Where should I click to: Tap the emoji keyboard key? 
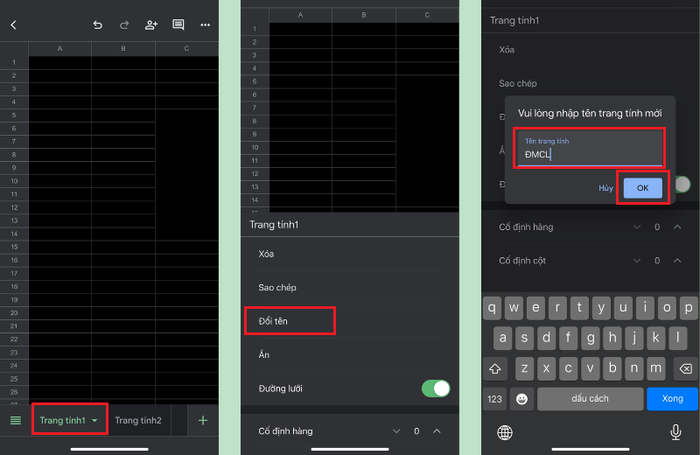pyautogui.click(x=521, y=399)
